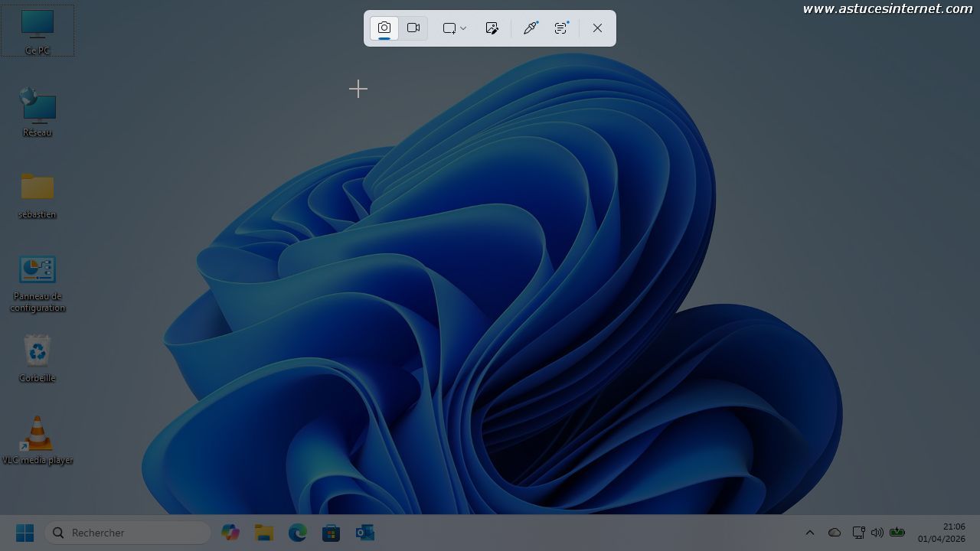Image resolution: width=980 pixels, height=551 pixels.
Task: Open the Windows Start menu
Action: [x=24, y=533]
